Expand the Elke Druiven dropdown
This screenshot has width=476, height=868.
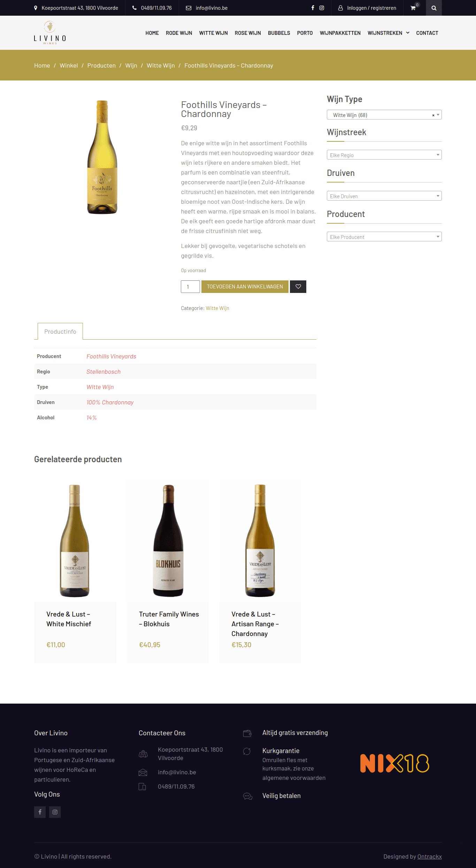pyautogui.click(x=384, y=196)
